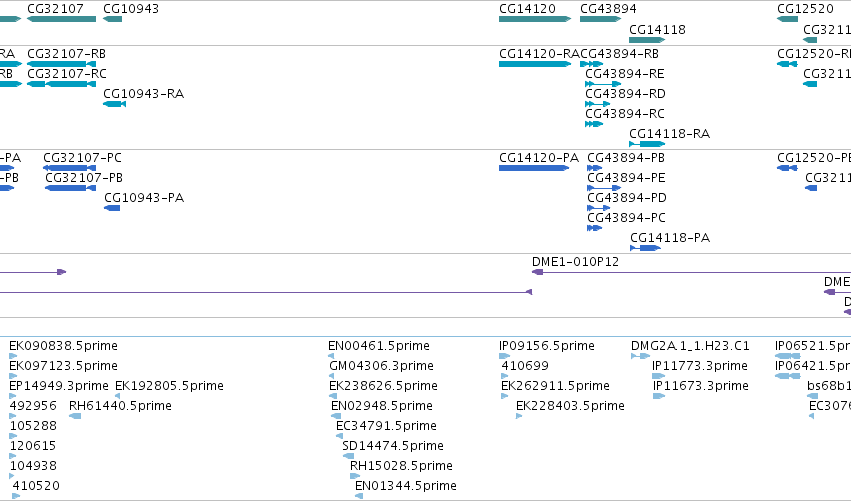Click feature 104938
This screenshot has height=501, width=851.
coord(12,476)
